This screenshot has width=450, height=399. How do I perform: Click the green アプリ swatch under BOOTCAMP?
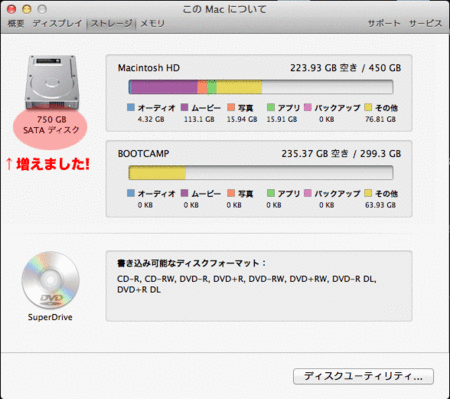271,193
